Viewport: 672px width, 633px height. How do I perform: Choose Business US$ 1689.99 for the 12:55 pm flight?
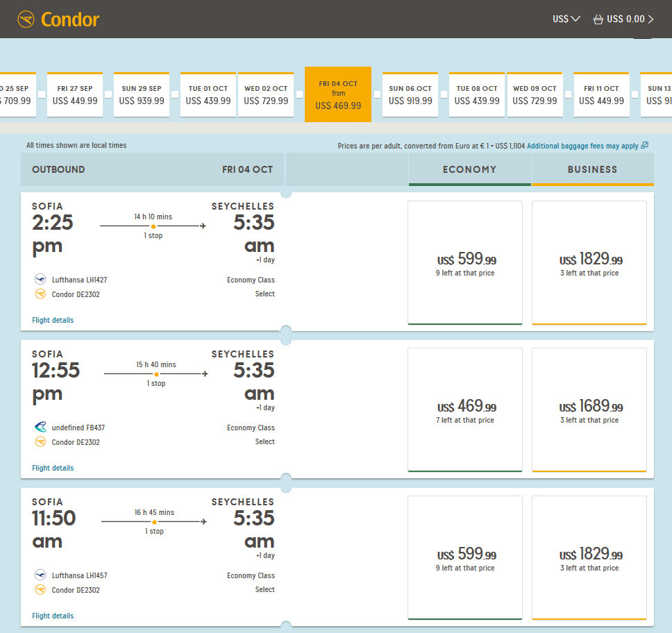[x=589, y=410]
